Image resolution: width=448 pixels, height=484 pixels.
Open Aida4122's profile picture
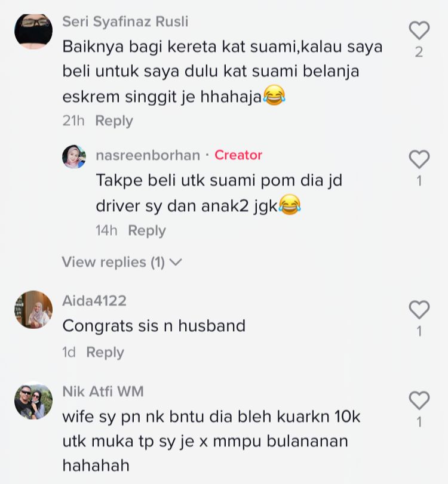pos(33,309)
